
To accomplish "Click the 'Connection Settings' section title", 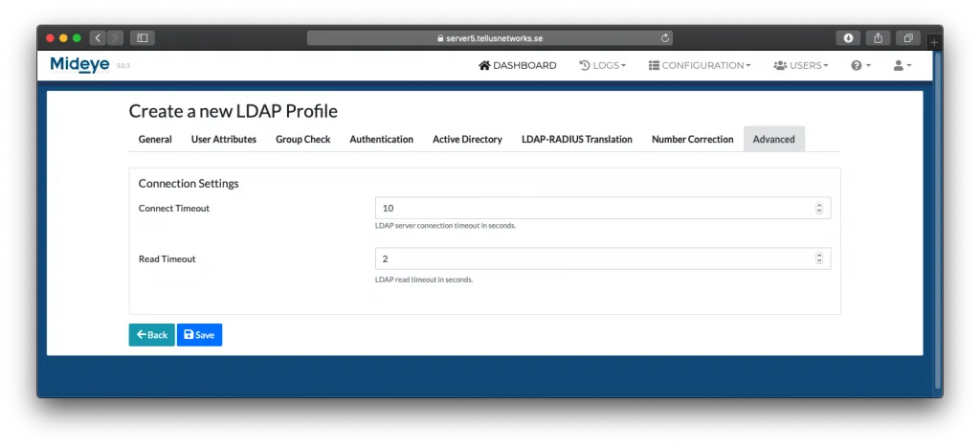I will [x=189, y=184].
